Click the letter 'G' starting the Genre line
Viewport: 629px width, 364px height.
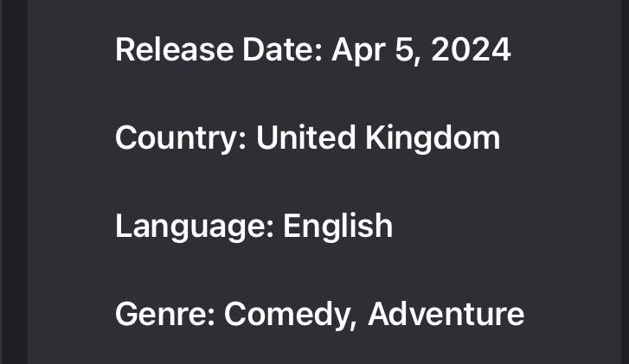pos(126,315)
